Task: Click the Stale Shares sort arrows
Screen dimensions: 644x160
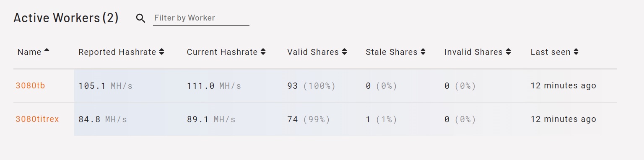Action: coord(423,52)
